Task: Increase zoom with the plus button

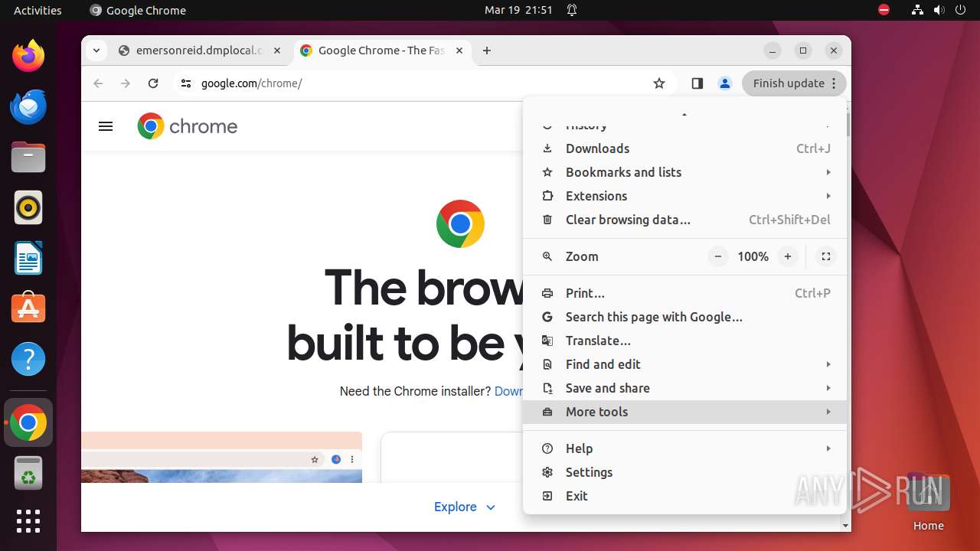Action: [787, 256]
